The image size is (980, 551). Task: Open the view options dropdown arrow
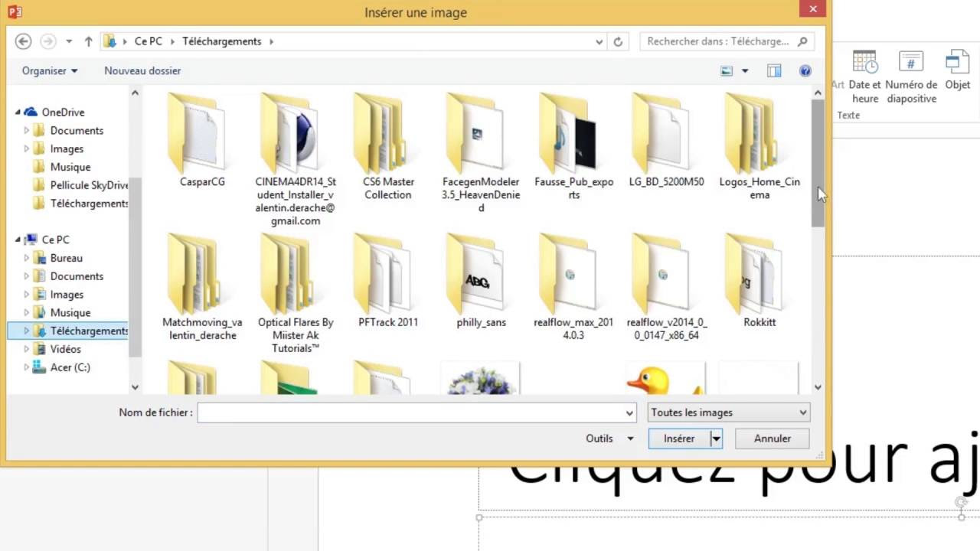click(745, 71)
